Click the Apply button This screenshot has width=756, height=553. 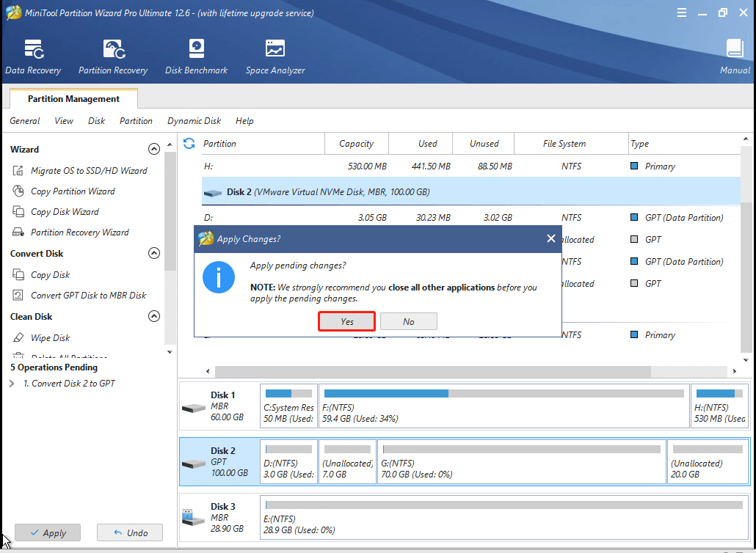48,532
